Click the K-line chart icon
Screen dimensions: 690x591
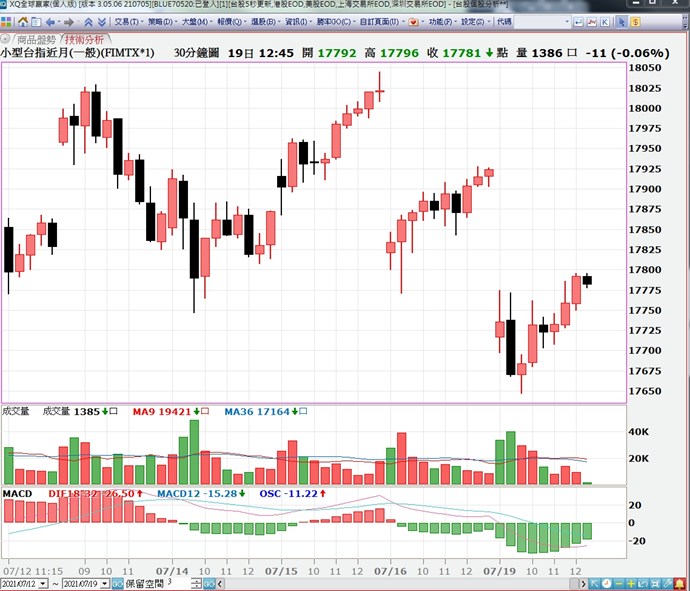[605, 22]
